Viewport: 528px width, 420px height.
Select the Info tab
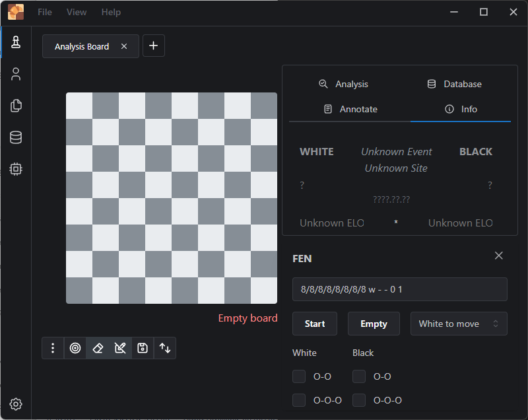click(461, 109)
